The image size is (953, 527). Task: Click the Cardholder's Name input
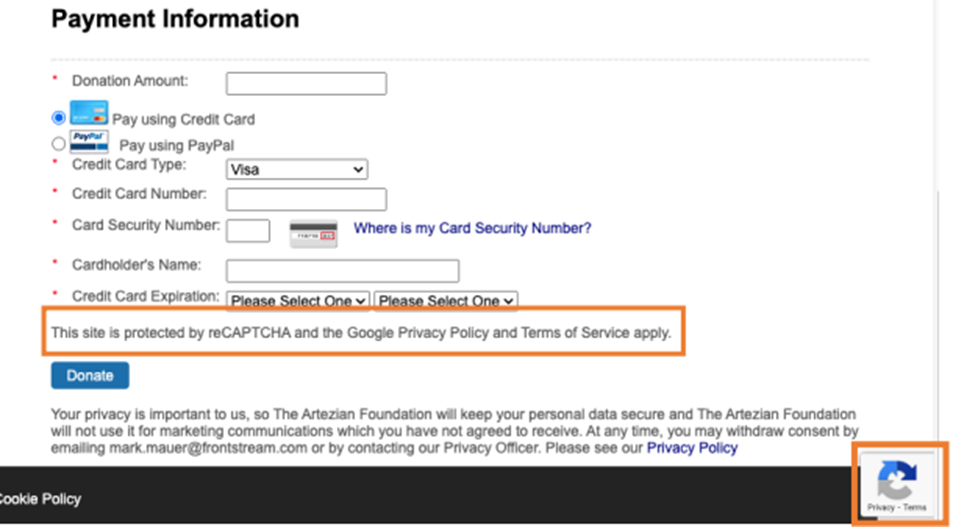[343, 271]
